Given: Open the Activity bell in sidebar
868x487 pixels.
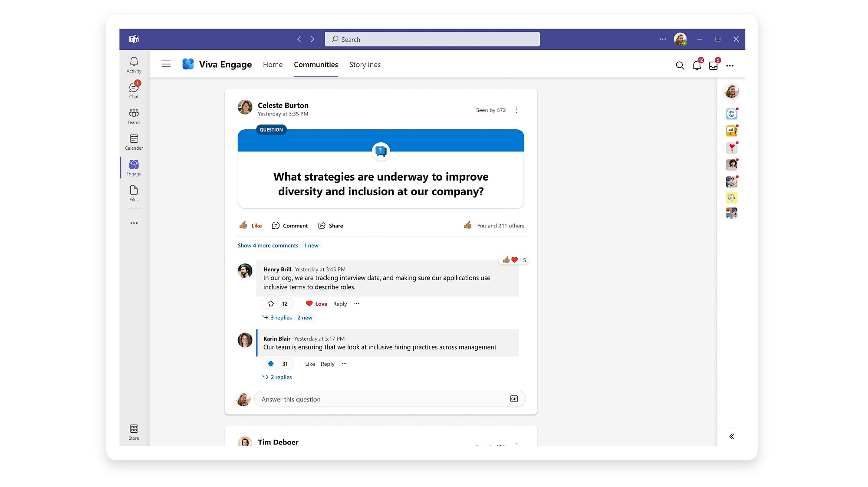Looking at the screenshot, I should (x=134, y=65).
